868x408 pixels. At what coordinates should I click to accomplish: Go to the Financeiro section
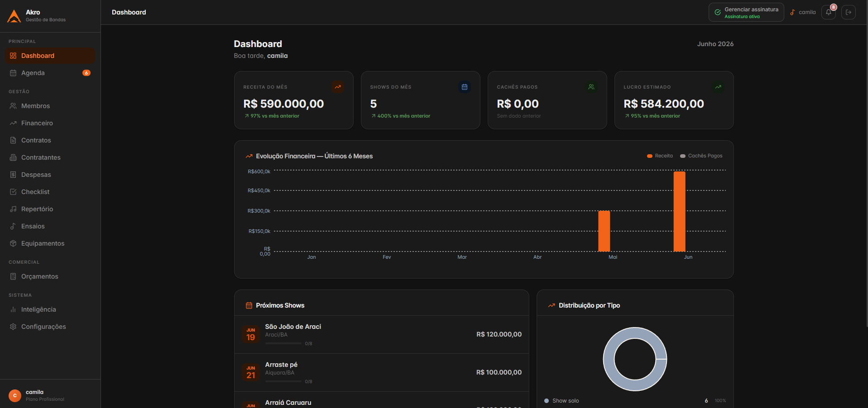[x=50, y=123]
